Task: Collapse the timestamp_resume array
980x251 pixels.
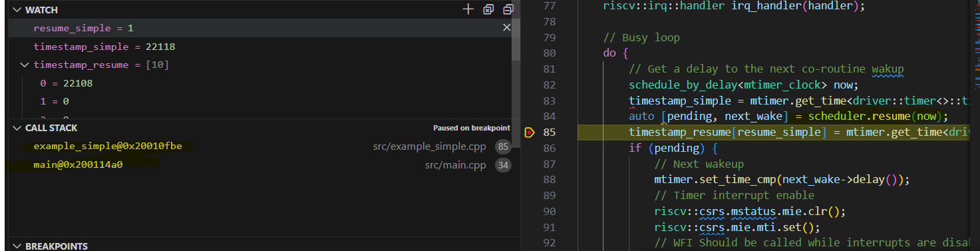Action: [25, 65]
